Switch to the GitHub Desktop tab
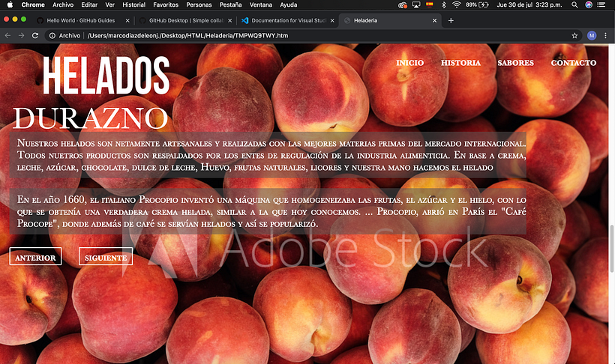Image resolution: width=615 pixels, height=364 pixels. [x=186, y=20]
